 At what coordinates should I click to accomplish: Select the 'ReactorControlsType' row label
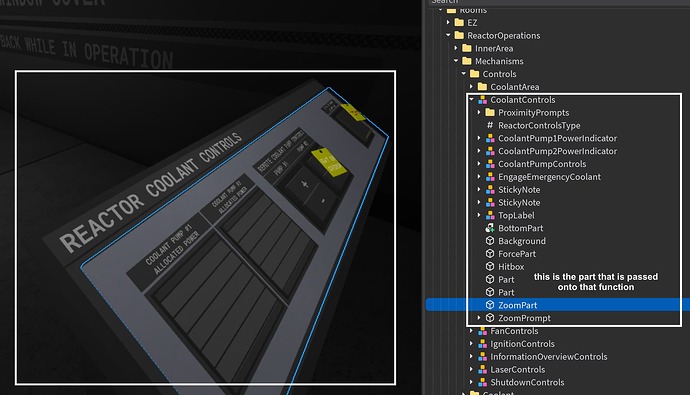(539, 125)
